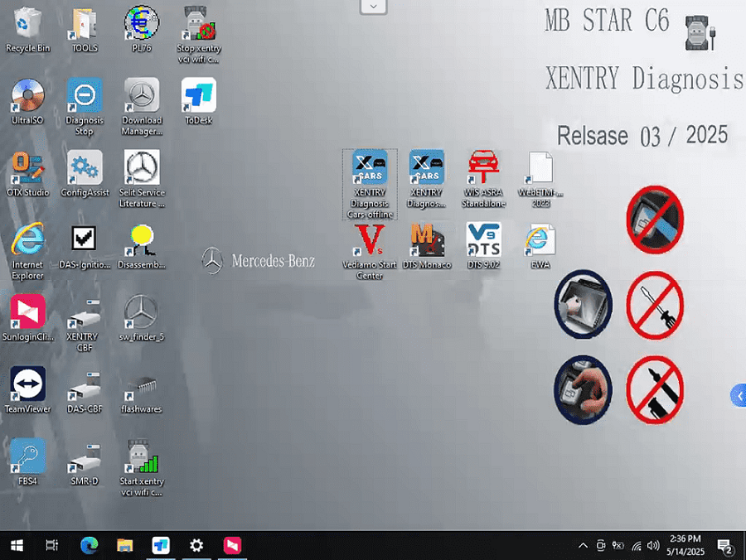Switch to Sunlogin on the taskbar

(233, 546)
